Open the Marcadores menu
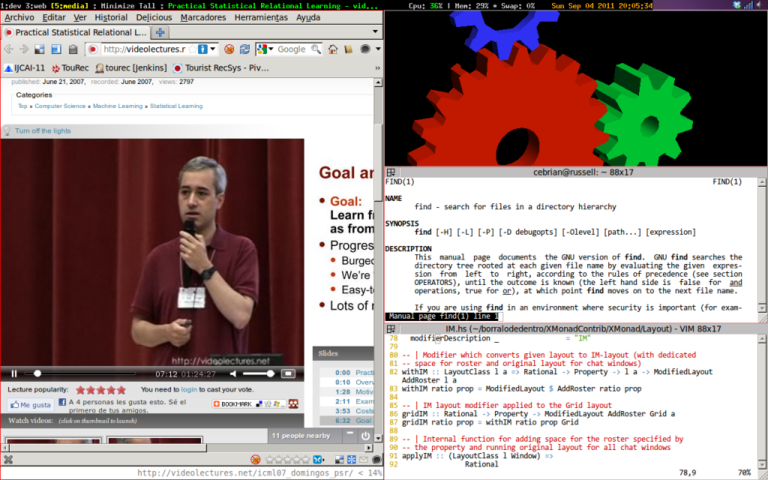The image size is (768, 480). tap(203, 17)
